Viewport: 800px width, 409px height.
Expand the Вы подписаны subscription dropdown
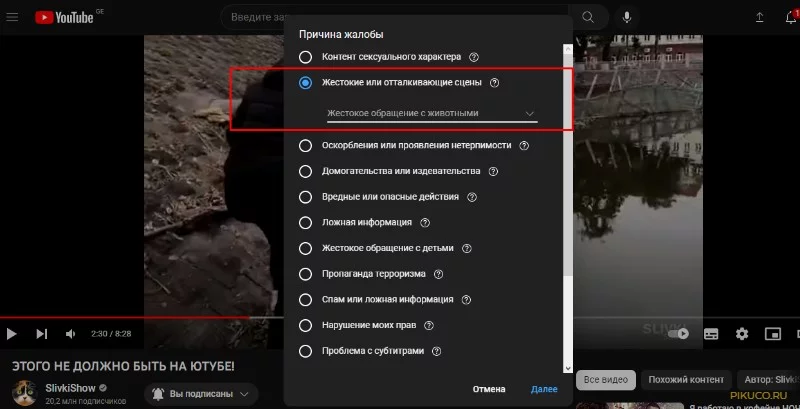(201, 394)
